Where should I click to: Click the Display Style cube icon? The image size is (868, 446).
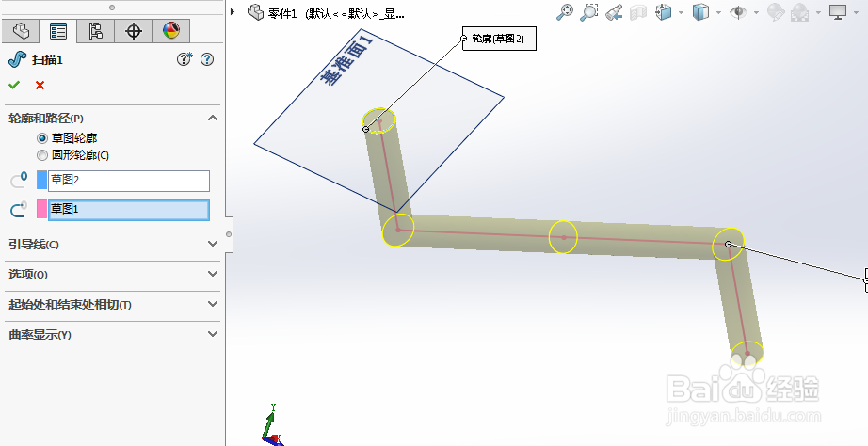click(x=700, y=12)
